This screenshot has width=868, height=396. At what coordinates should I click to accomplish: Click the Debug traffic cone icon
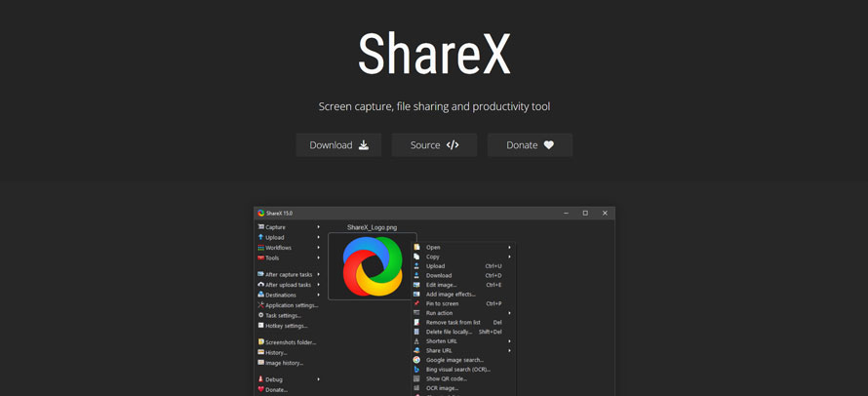[260, 379]
